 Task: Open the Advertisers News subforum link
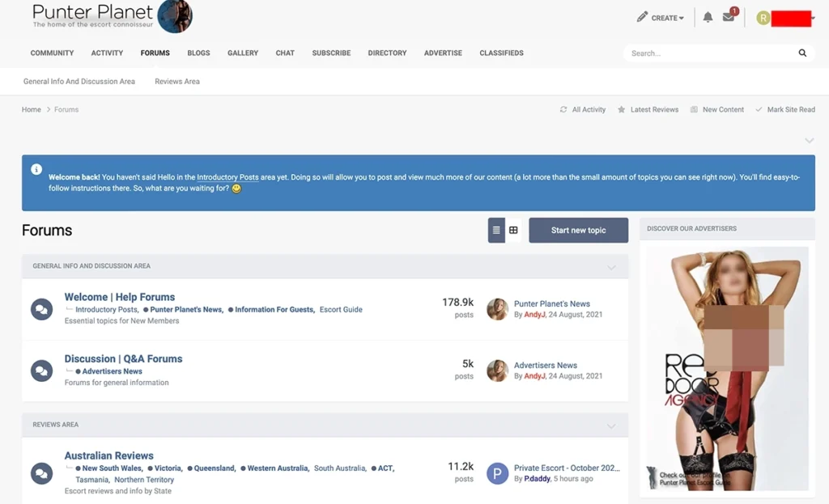(112, 371)
